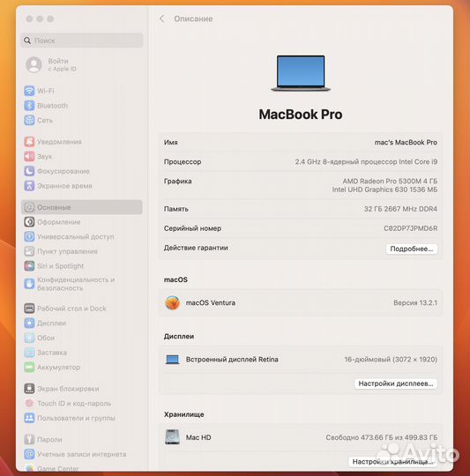Viewport: 470px width, 476px height.
Task: Open Рабочий стол и Dock icon
Action: click(29, 309)
